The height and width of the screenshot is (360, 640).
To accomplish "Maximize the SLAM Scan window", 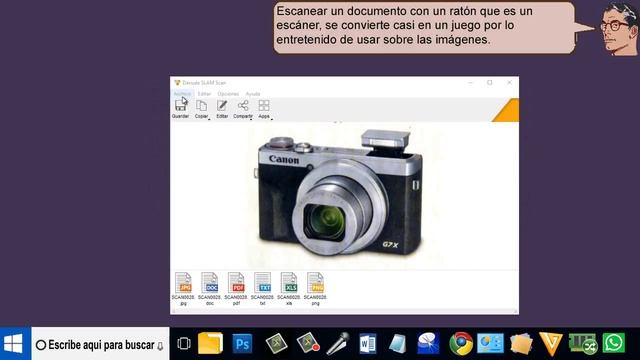I will [x=490, y=82].
